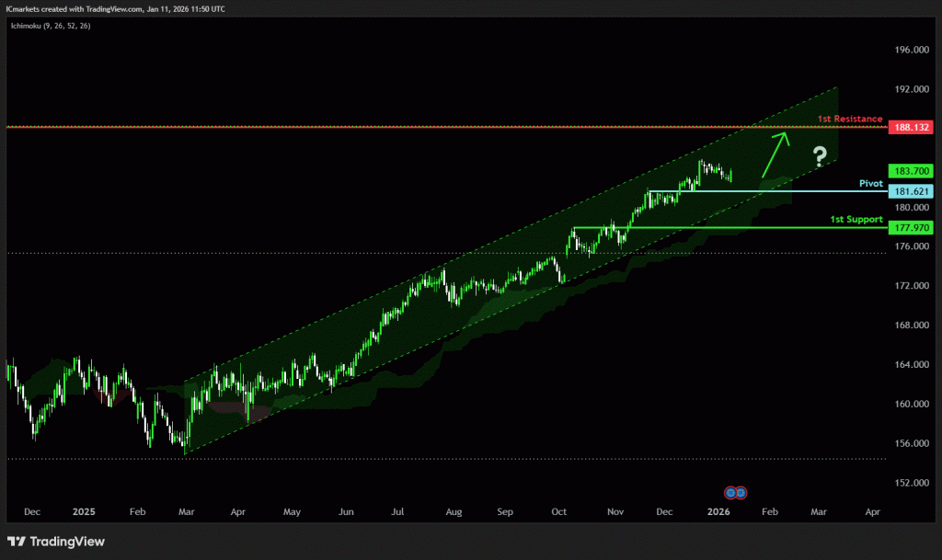Click the 1st Resistance line label
The image size is (942, 560).
850,120
